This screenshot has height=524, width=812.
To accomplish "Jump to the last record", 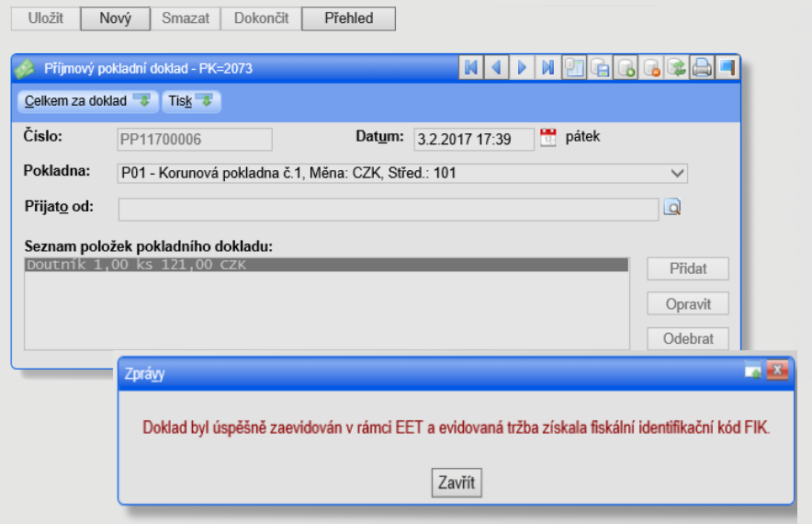I will [x=547, y=68].
